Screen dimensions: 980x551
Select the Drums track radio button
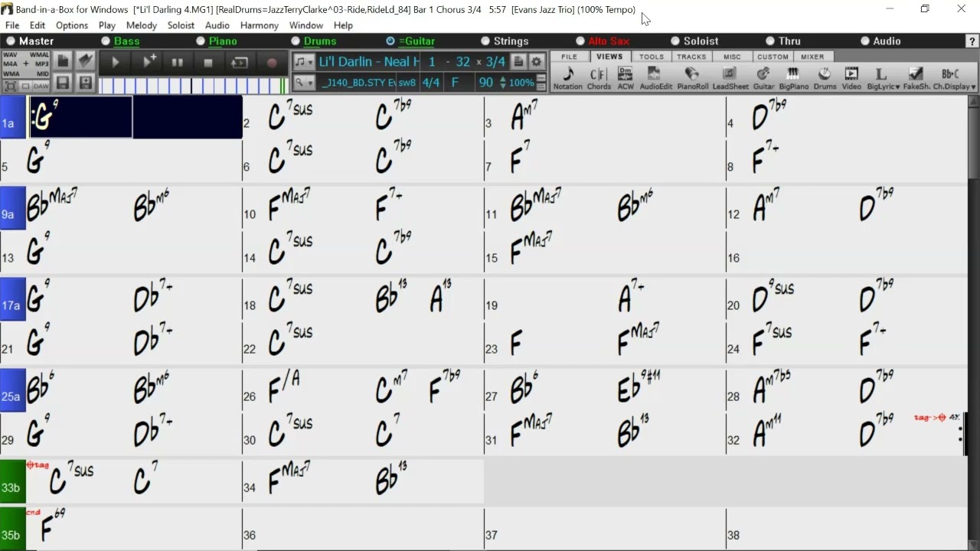(x=296, y=41)
